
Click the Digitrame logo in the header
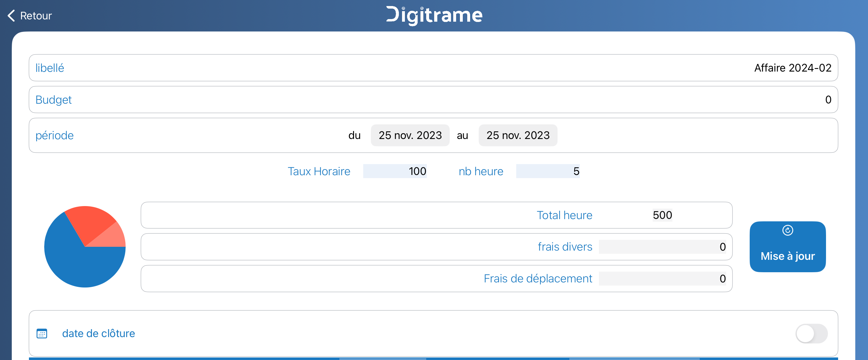point(434,16)
